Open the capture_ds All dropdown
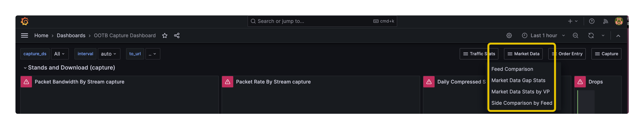644x129 pixels. (x=59, y=54)
